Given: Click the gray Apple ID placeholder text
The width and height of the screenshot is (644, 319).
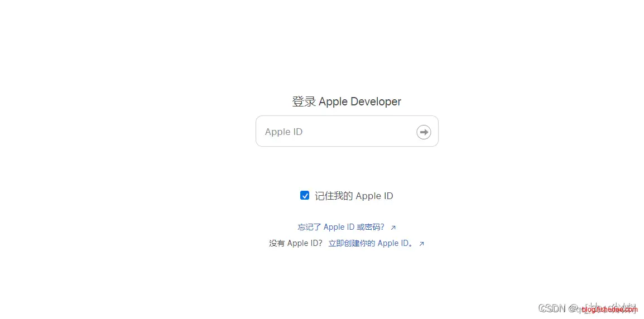Looking at the screenshot, I should pos(283,132).
